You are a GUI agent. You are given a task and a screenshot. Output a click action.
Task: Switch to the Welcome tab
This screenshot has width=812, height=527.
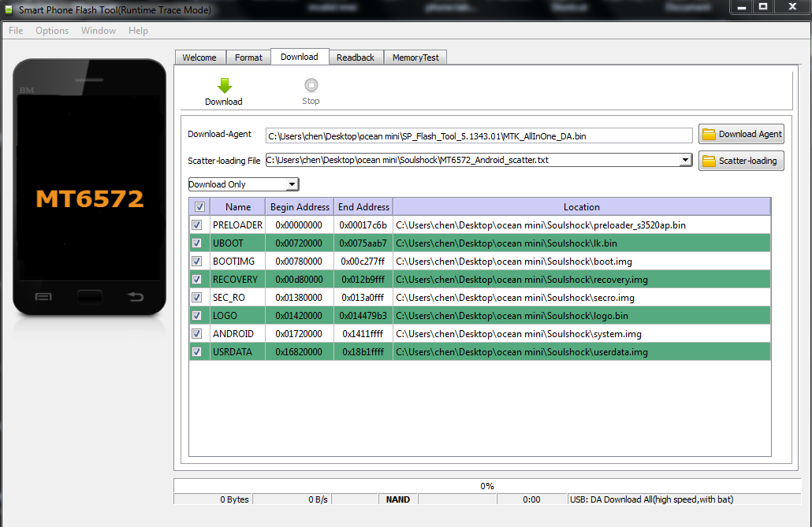[x=200, y=58]
